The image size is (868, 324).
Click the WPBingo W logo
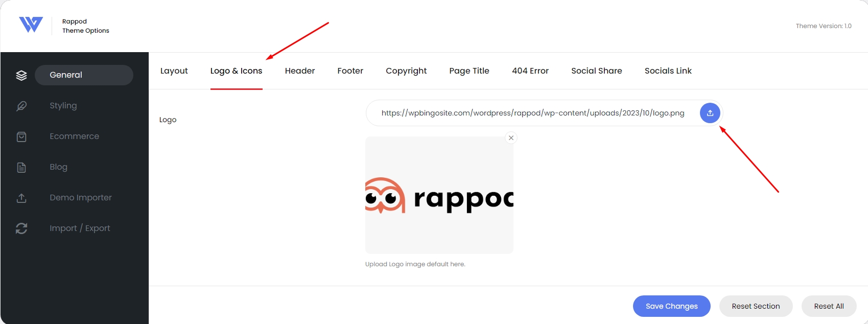click(x=31, y=25)
